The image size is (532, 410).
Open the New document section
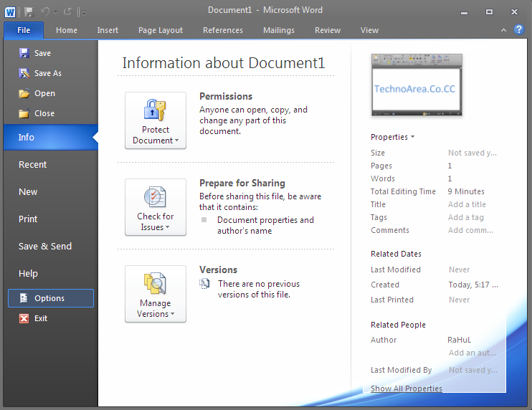pyautogui.click(x=28, y=191)
